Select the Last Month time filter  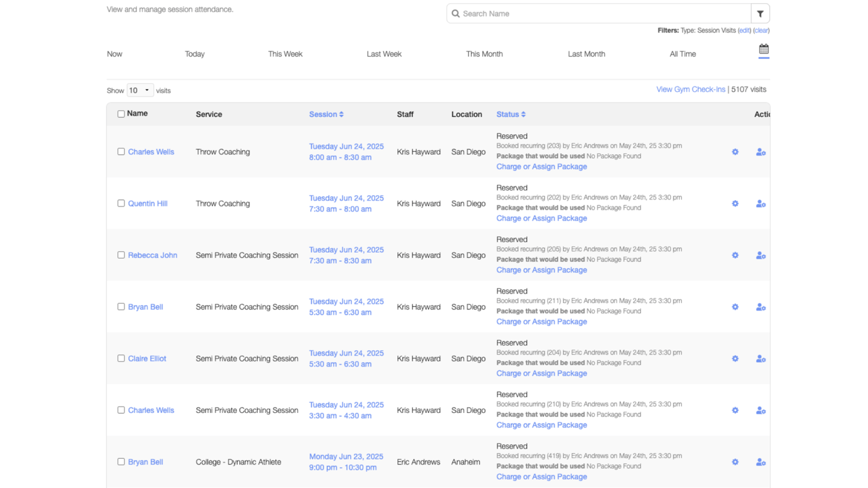pyautogui.click(x=586, y=54)
